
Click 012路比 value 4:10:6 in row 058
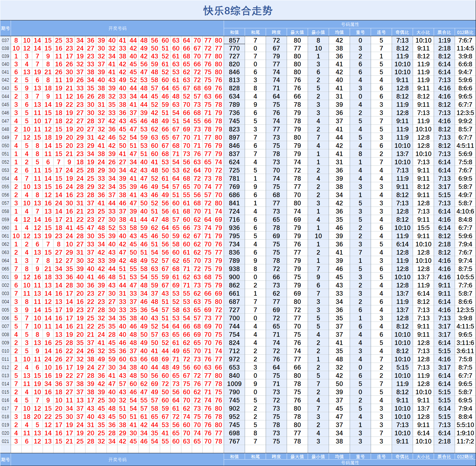(465, 211)
